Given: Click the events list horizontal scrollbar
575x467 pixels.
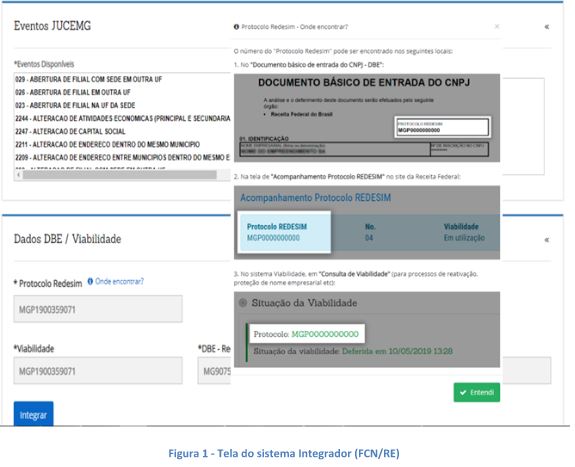Looking at the screenshot, I should click(x=120, y=175).
